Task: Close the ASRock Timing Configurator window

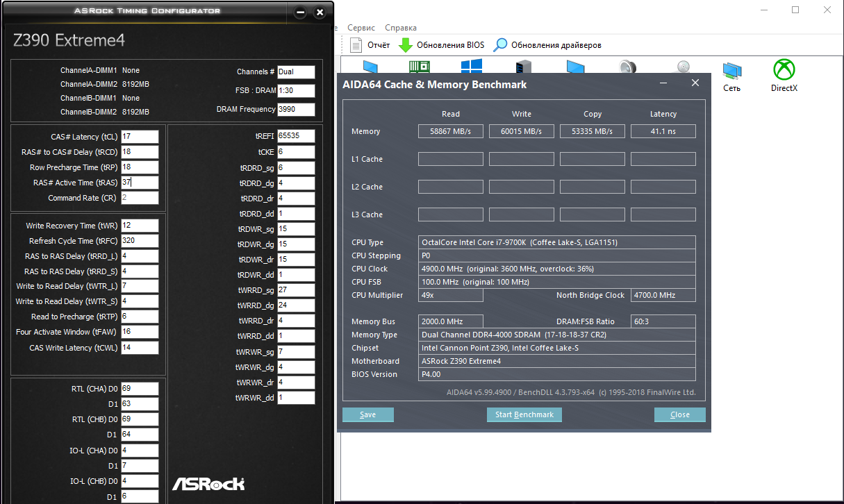Action: click(x=320, y=12)
